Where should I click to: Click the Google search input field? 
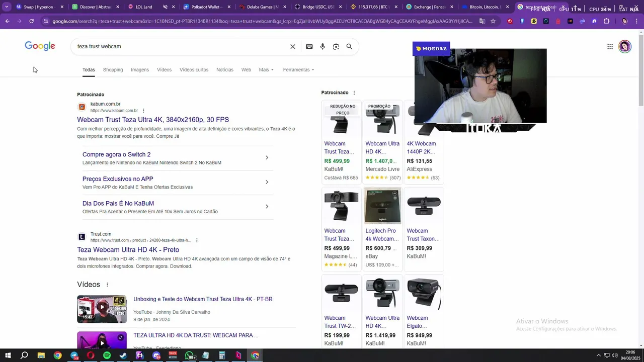(x=181, y=46)
